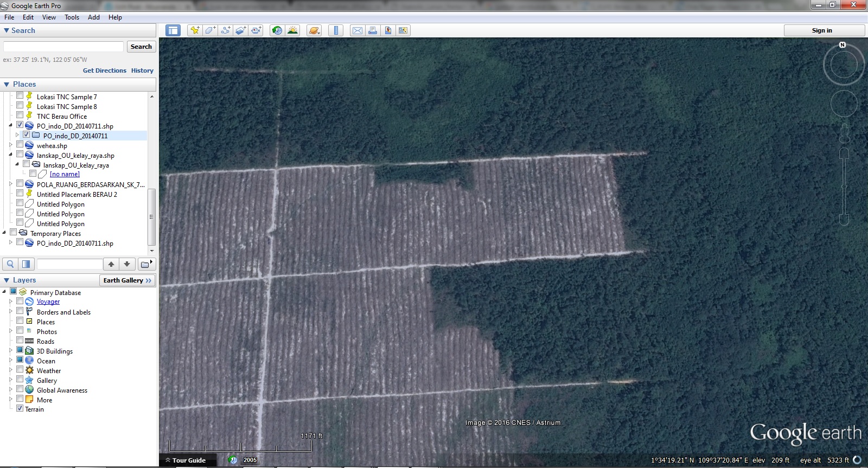The height and width of the screenshot is (468, 868).
Task: Click the Earth Gallery button
Action: click(x=127, y=280)
